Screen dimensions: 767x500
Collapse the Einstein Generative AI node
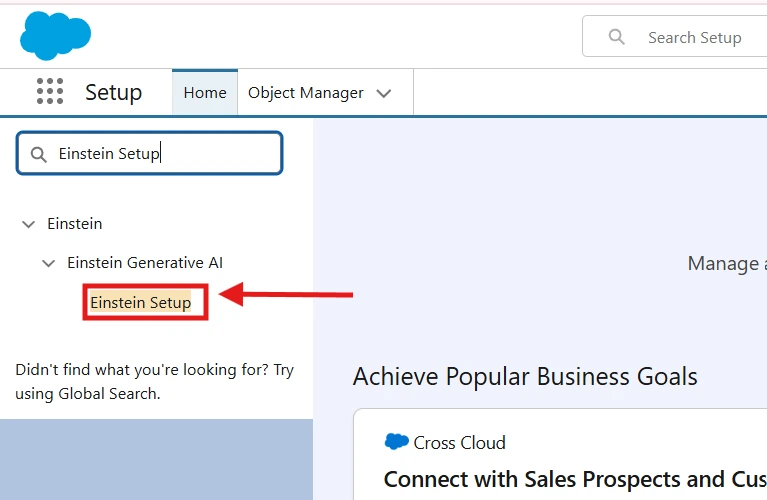click(48, 263)
